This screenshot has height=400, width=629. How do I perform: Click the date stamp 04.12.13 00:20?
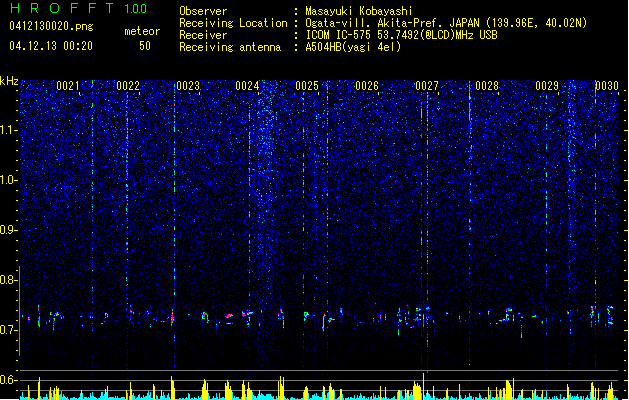[51, 46]
